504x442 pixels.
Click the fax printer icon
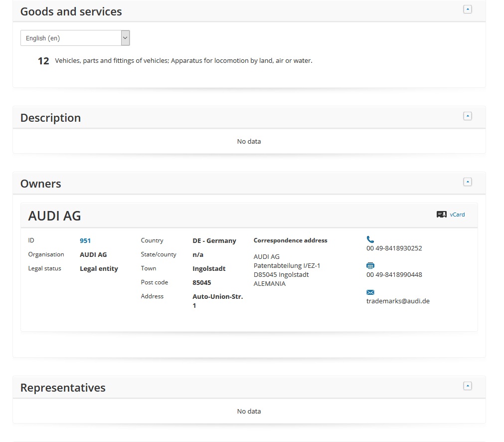(370, 266)
